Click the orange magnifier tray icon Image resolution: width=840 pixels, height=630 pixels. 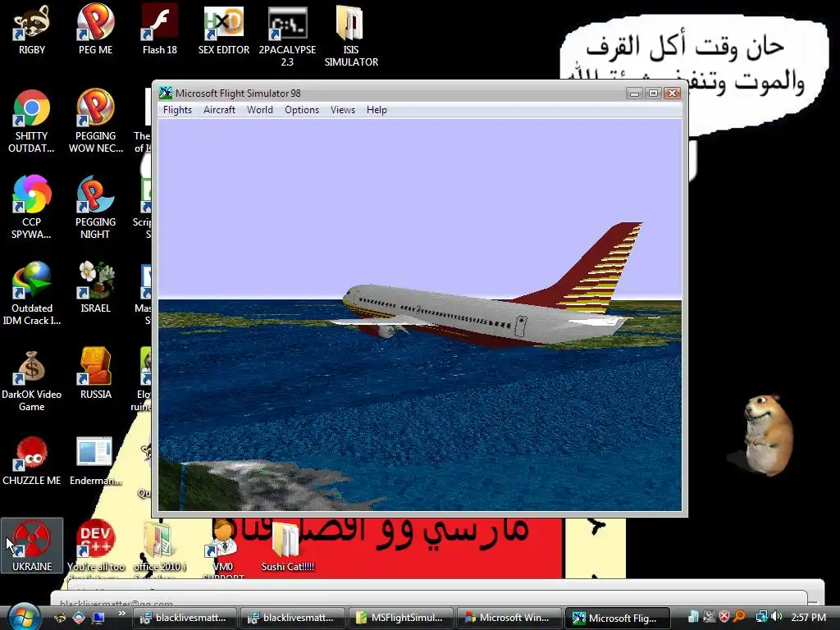coord(740,617)
